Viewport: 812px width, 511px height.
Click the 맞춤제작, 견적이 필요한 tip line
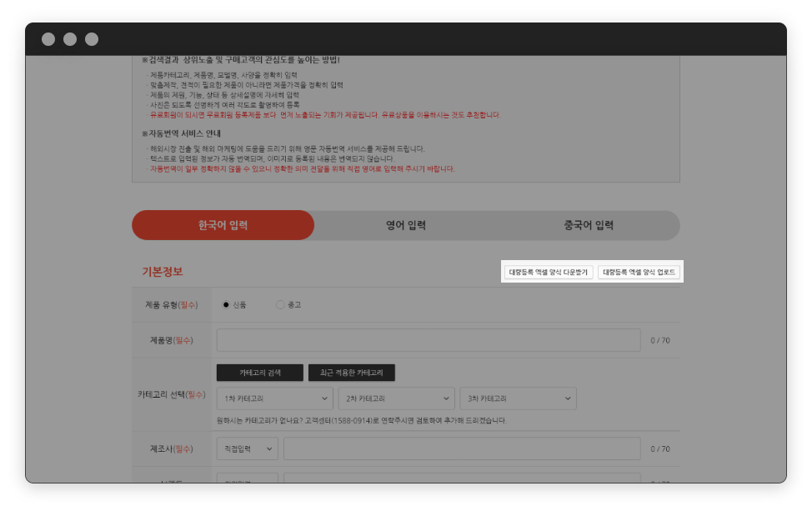coord(247,85)
